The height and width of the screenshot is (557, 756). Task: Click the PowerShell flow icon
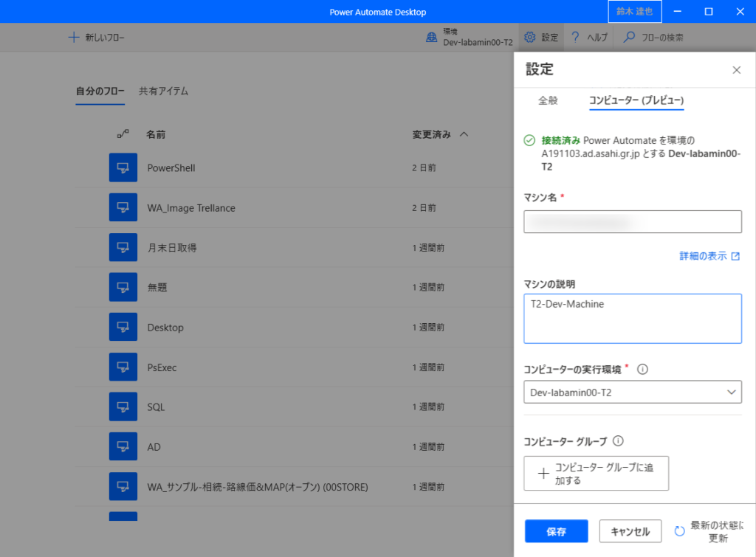123,167
